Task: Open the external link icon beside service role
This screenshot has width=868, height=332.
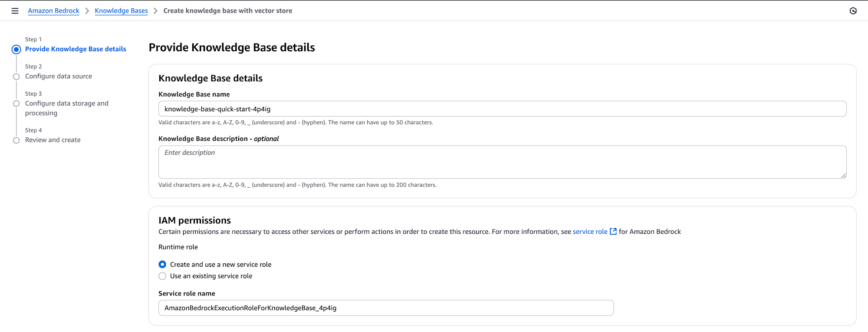Action: click(x=613, y=232)
